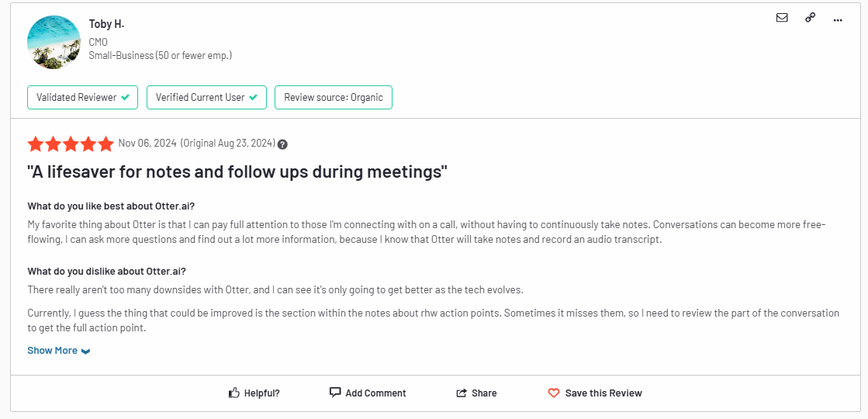
Task: Click reviewer name Toby H.
Action: click(105, 24)
